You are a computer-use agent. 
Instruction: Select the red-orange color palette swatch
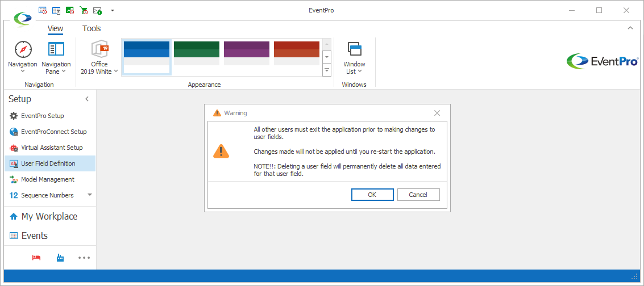point(297,53)
